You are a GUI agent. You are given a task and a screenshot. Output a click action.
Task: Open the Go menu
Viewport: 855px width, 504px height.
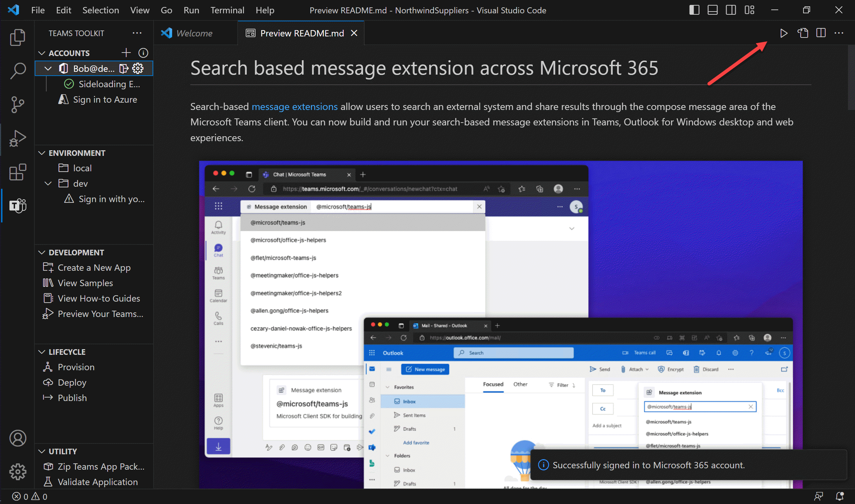click(x=166, y=10)
